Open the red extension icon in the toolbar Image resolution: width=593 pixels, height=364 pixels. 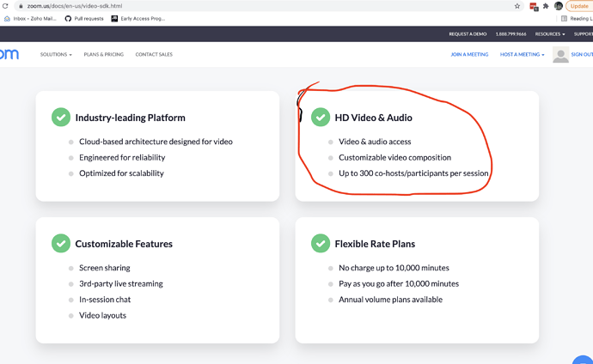click(x=534, y=6)
